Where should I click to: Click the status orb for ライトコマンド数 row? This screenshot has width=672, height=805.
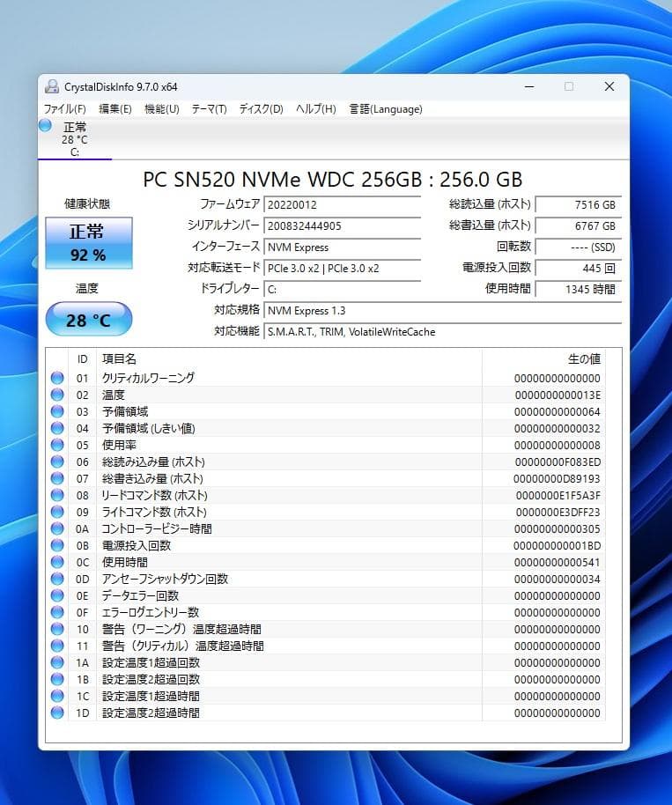[x=57, y=512]
